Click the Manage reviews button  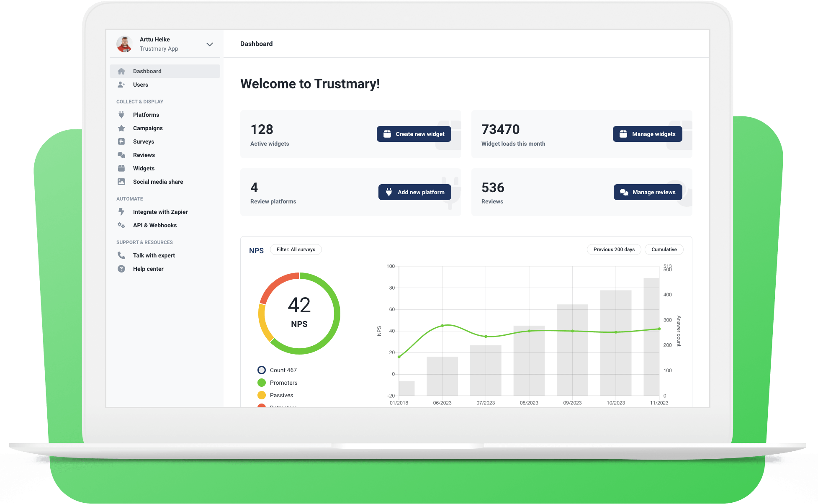pos(648,192)
